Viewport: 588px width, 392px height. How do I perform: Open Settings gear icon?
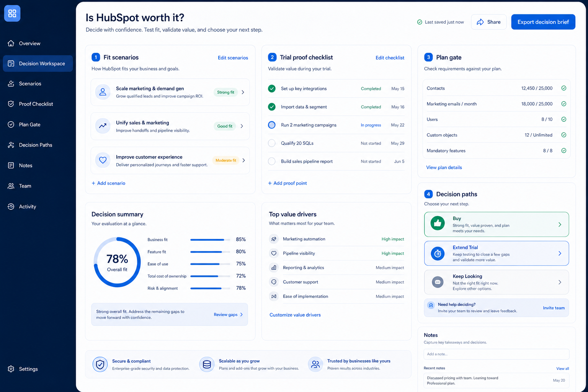point(11,369)
